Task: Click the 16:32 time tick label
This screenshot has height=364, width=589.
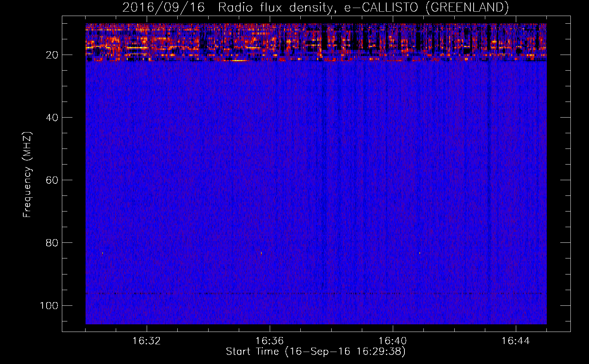Action: click(x=146, y=341)
